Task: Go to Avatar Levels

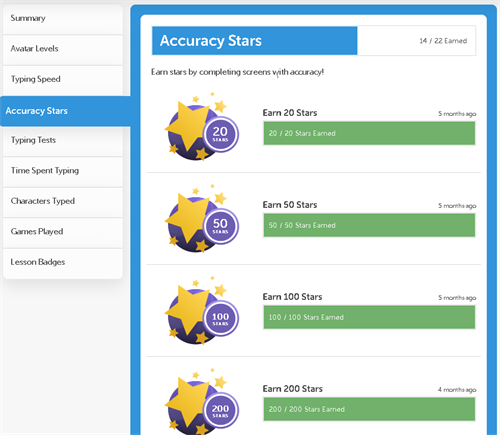Action: click(63, 49)
